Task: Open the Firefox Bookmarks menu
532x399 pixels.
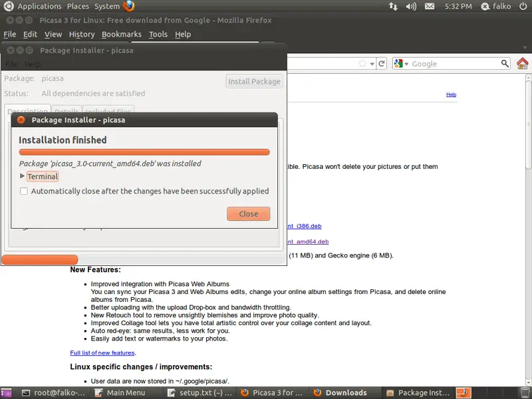Action: [122, 35]
